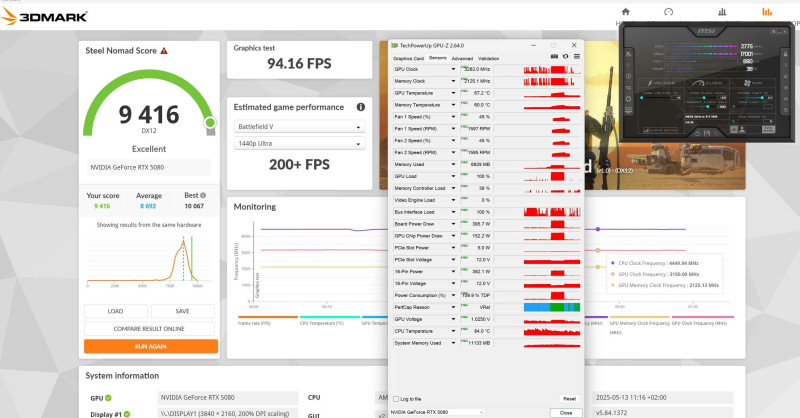Click score distribution histogram chart

pos(149,260)
